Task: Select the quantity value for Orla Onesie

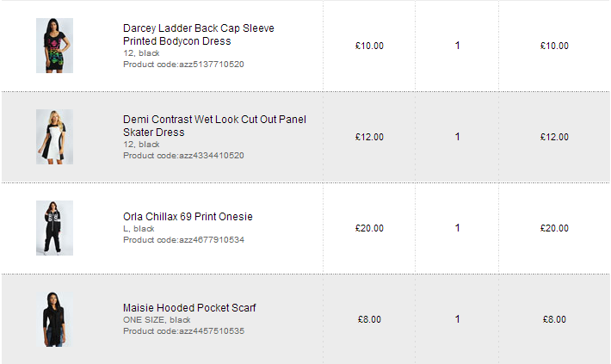Action: [457, 228]
